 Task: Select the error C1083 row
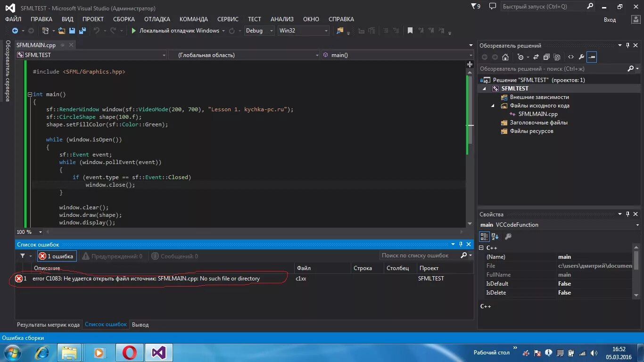point(244,279)
